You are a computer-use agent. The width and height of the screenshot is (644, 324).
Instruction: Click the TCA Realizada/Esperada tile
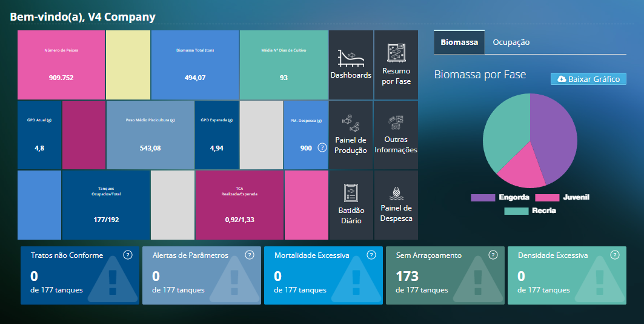point(239,205)
